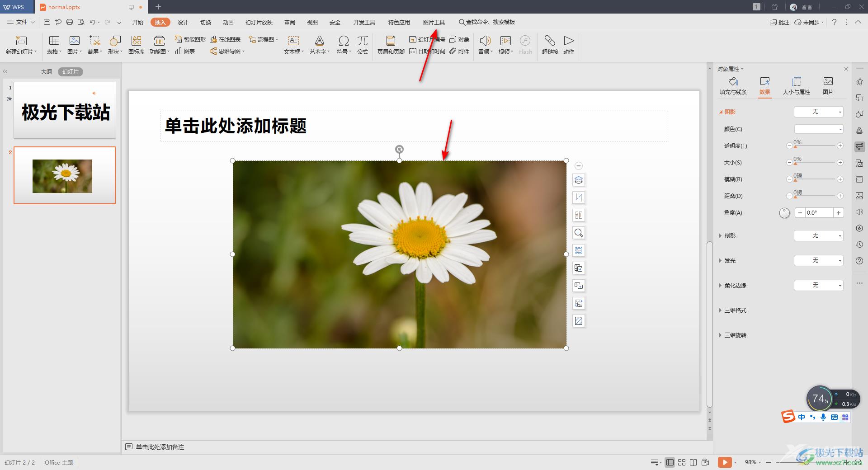Open the Start (开始) ribbon tab

pos(138,22)
